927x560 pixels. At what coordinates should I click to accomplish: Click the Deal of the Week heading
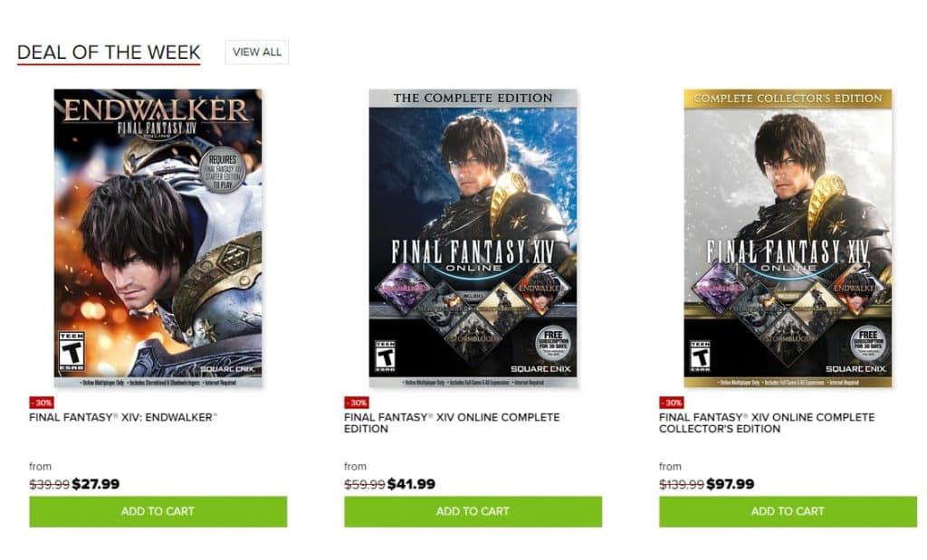coord(109,52)
